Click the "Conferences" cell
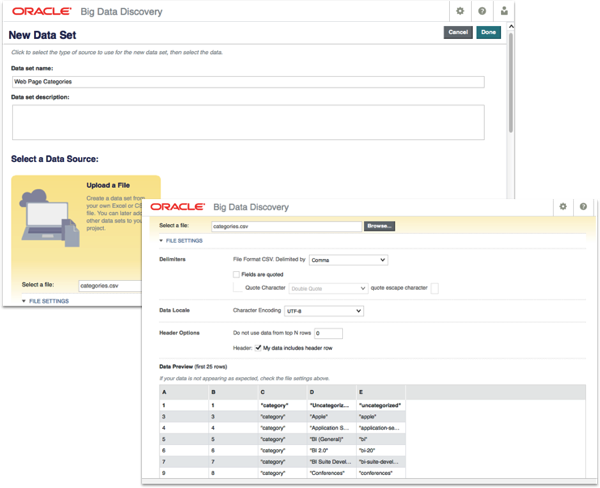This screenshot has height=488, width=600. pos(331,473)
